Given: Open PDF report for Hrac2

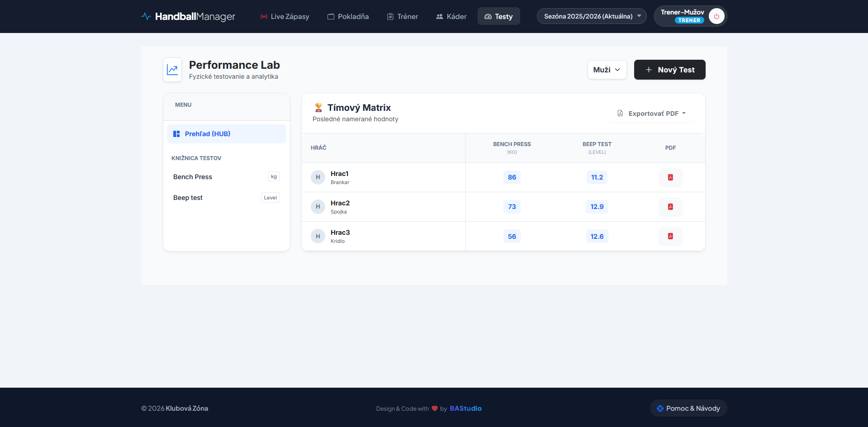Looking at the screenshot, I should [x=670, y=207].
